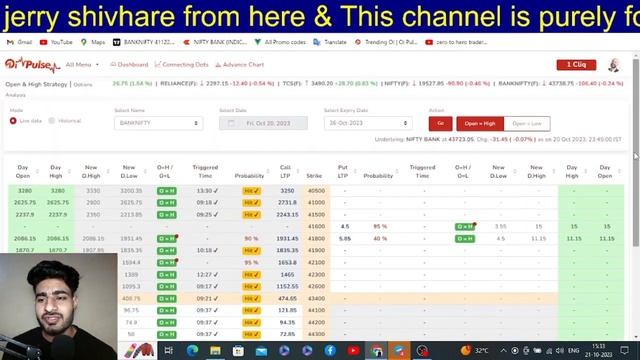The image size is (640, 360).
Task: Click the Oi Pulse logo
Action: [x=32, y=64]
